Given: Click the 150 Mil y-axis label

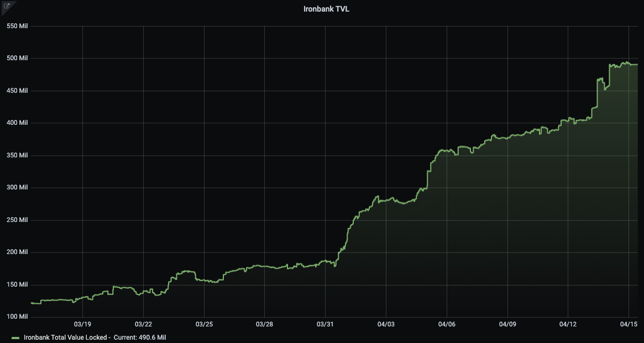Looking at the screenshot, I should coord(17,285).
